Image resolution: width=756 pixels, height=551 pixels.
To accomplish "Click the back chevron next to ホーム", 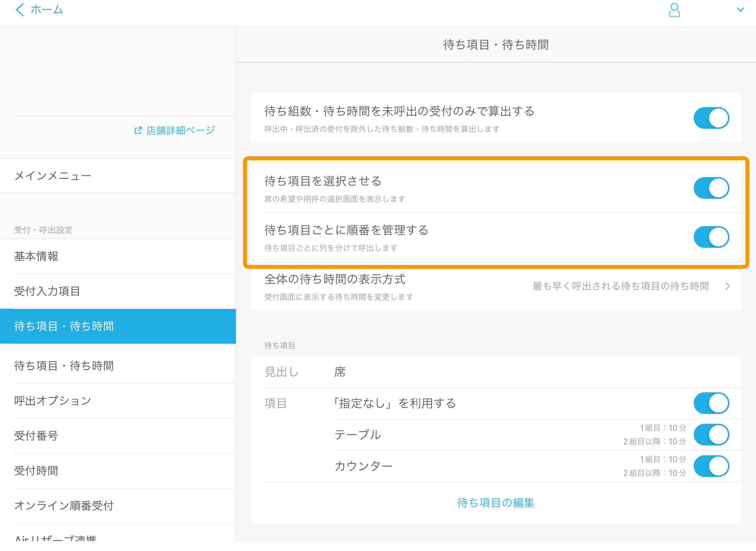I will point(19,9).
